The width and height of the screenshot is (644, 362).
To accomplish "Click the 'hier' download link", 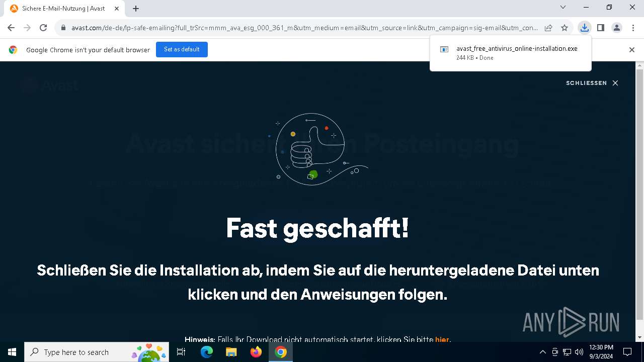I will pos(442,339).
